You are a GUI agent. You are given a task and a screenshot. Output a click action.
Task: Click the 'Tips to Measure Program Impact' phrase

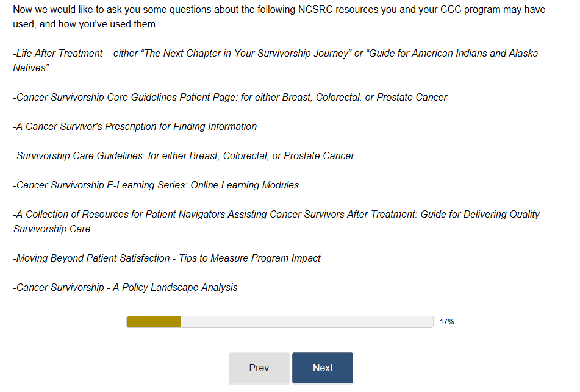click(249, 258)
